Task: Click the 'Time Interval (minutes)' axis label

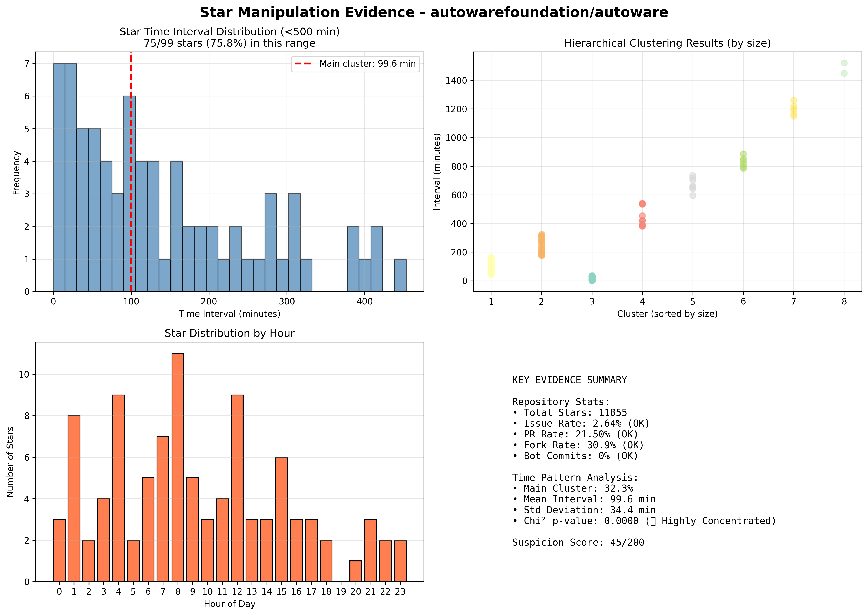Action: (230, 314)
